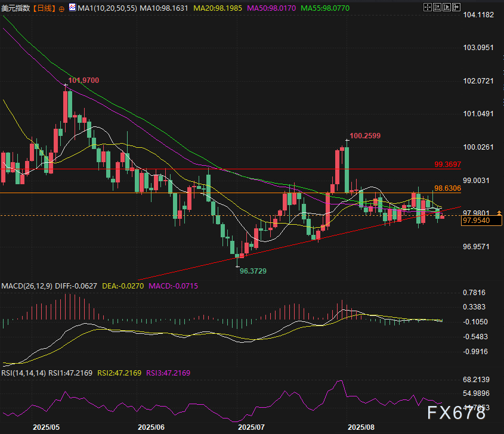
Task: Select the MACD(26,12,9) indicator label
Action: (26, 286)
